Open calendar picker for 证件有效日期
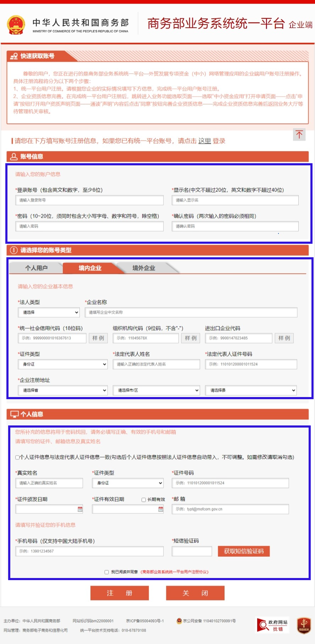Screen dimensions: 315x644 pyautogui.click(x=161, y=509)
